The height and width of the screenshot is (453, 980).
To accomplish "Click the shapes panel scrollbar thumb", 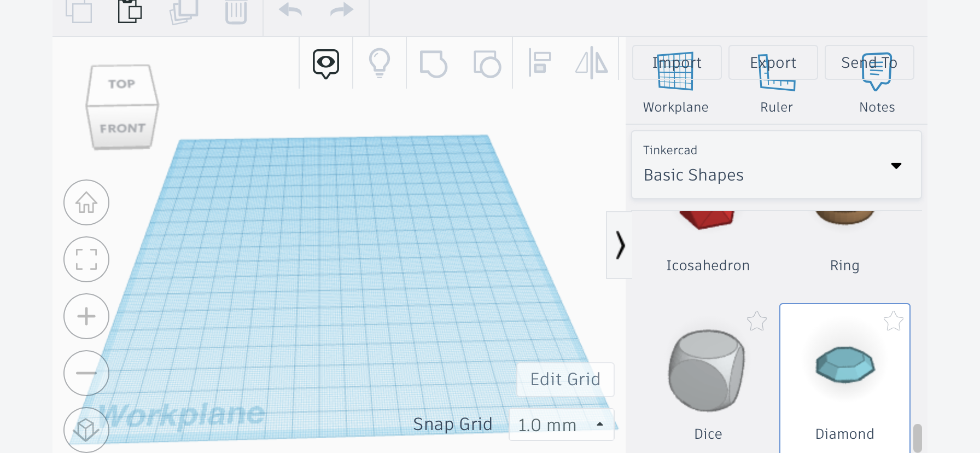I will (x=918, y=438).
